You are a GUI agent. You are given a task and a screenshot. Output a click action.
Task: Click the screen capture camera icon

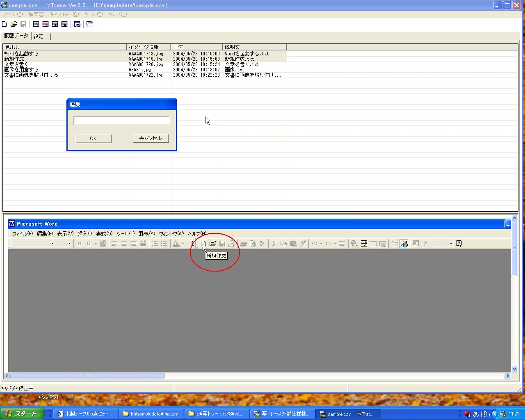pos(77,24)
